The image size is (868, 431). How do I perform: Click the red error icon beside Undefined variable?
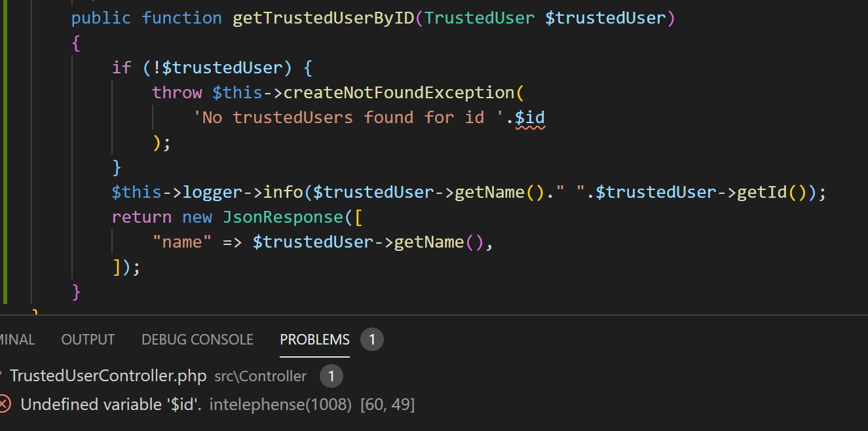coord(5,404)
